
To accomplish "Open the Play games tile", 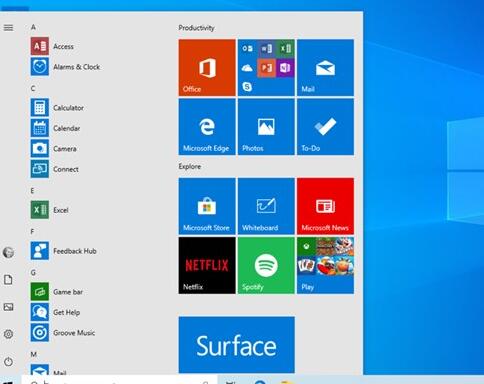I will [325, 265].
